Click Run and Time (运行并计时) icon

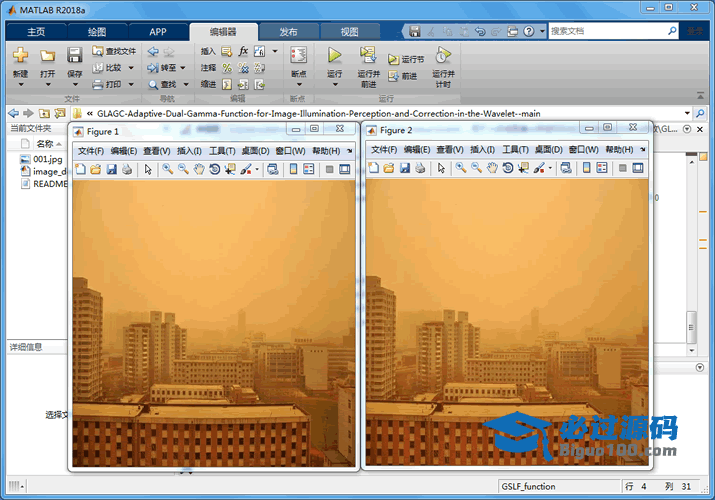coord(443,55)
